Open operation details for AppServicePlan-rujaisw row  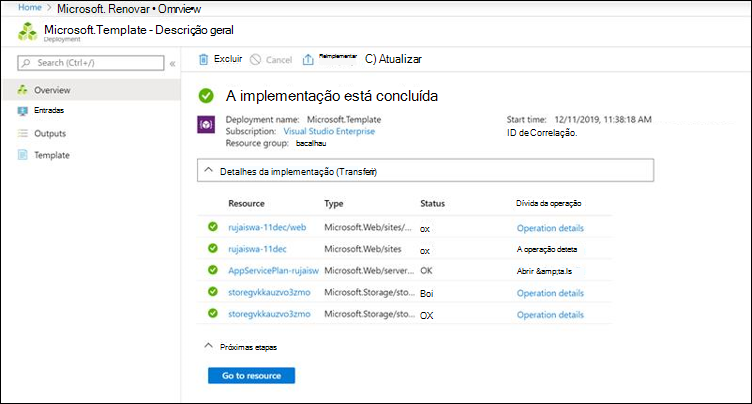coord(544,271)
